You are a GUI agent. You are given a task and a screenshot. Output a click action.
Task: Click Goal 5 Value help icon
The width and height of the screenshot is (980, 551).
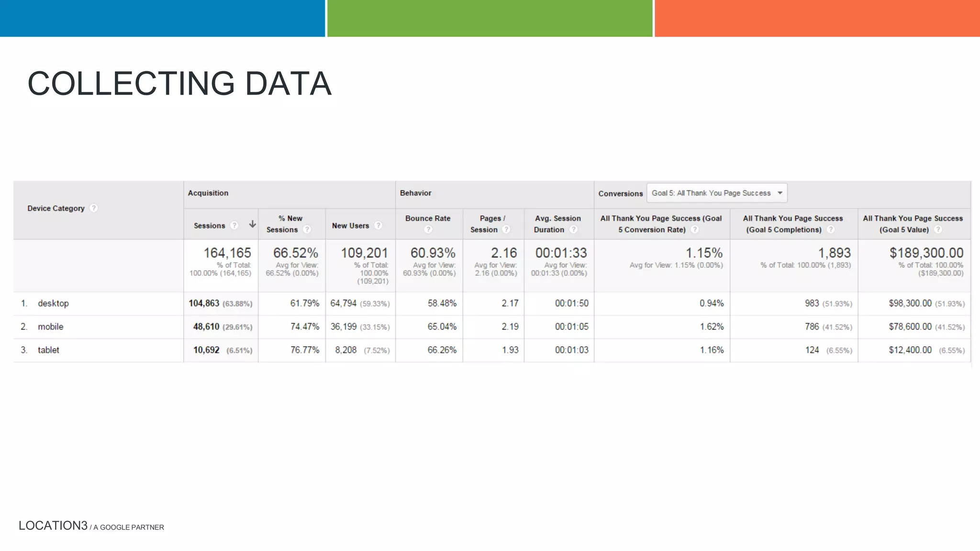(938, 230)
